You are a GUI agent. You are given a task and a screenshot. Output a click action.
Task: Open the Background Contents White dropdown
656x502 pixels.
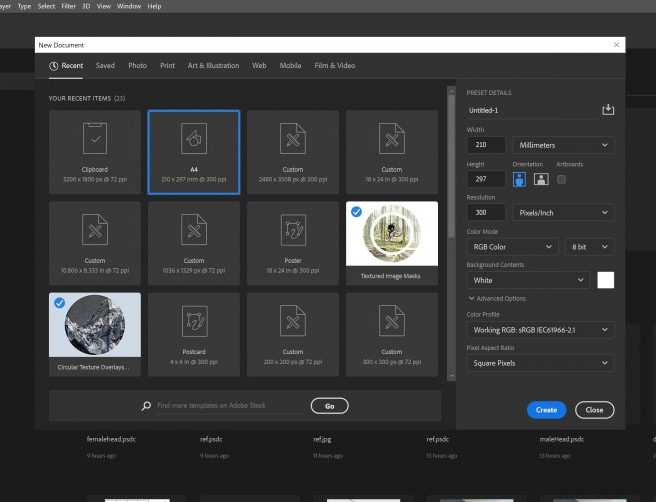[528, 280]
